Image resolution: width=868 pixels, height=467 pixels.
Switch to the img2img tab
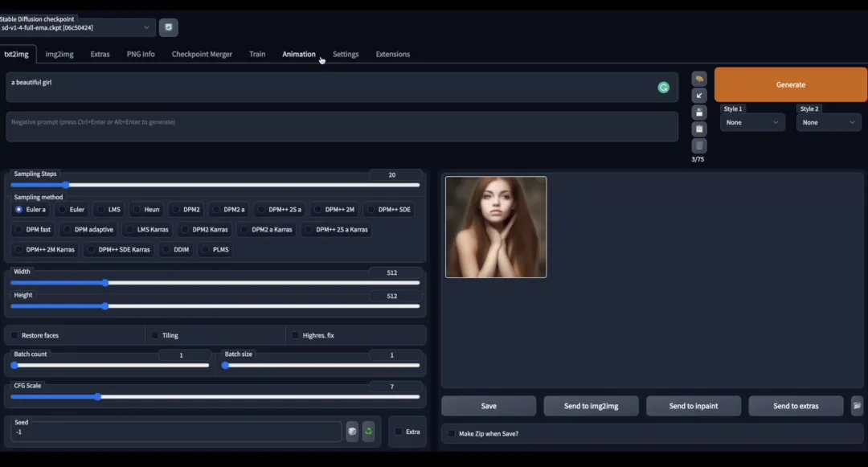[59, 54]
